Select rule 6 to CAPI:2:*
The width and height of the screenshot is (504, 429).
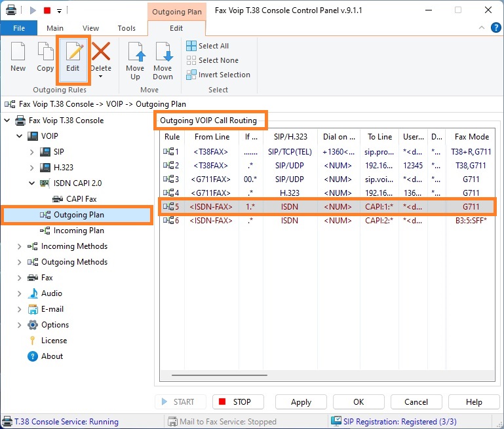coord(327,221)
